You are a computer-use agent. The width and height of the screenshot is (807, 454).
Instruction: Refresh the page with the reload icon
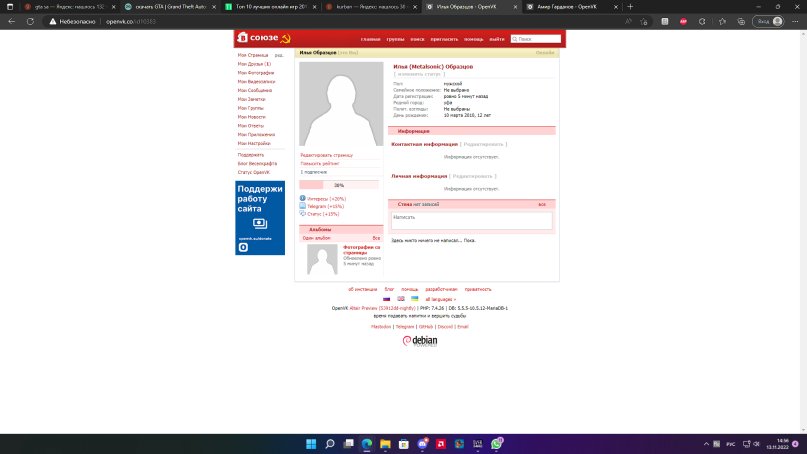pos(30,22)
